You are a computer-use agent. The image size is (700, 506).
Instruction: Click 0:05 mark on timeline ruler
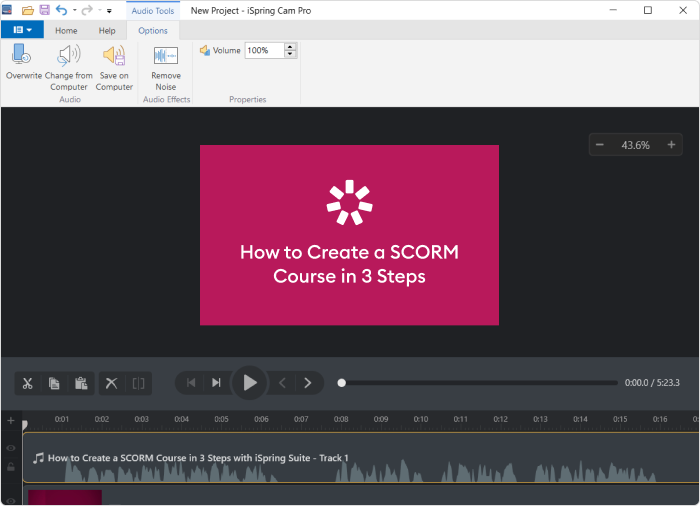coord(221,419)
